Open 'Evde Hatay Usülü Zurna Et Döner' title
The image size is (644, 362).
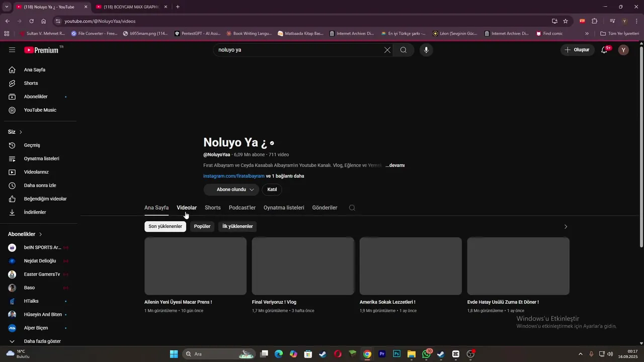click(503, 302)
